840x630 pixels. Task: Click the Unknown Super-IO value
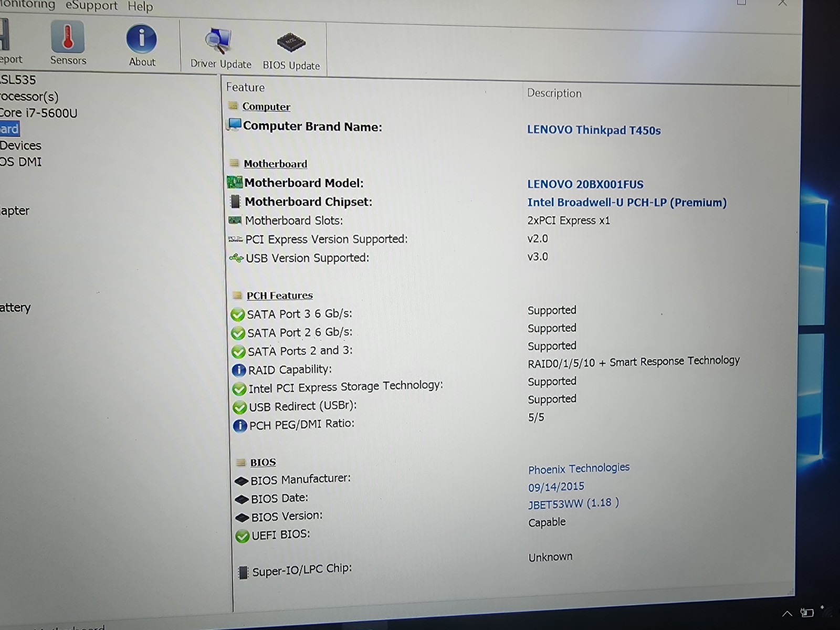(x=550, y=557)
